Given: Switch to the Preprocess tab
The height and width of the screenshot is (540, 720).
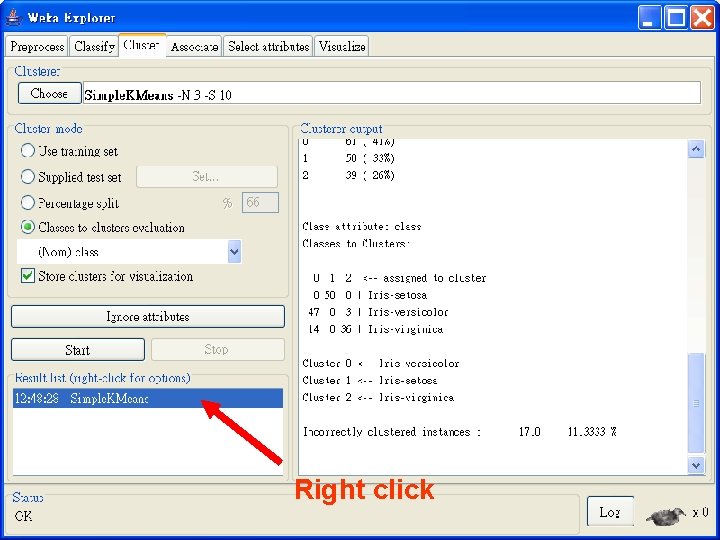Looking at the screenshot, I should click(x=37, y=46).
